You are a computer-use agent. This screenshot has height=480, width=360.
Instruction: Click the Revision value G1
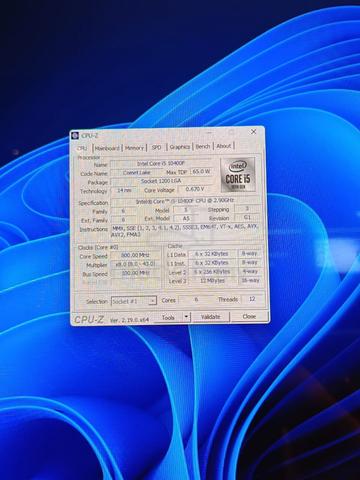pos(247,217)
